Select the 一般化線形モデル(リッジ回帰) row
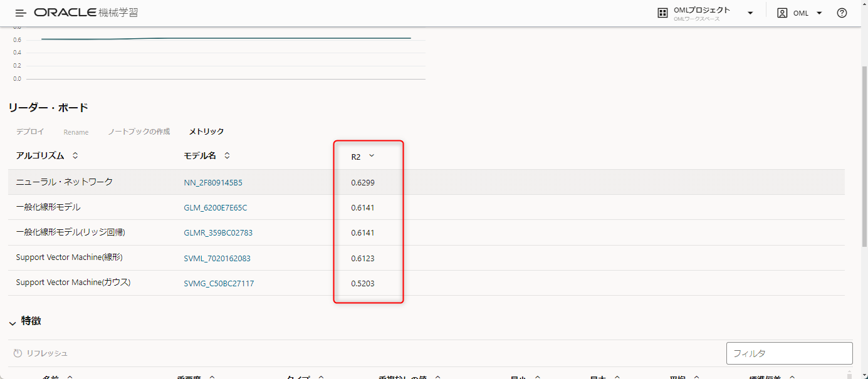 point(426,232)
